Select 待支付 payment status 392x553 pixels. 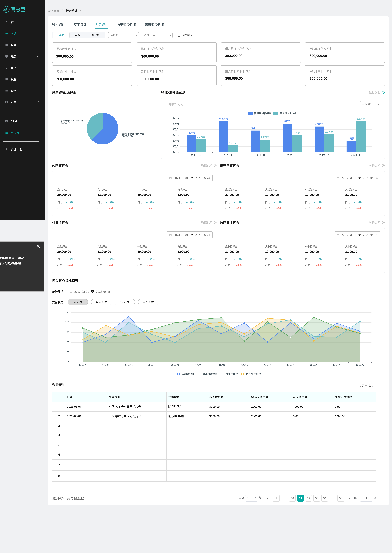[x=125, y=302]
